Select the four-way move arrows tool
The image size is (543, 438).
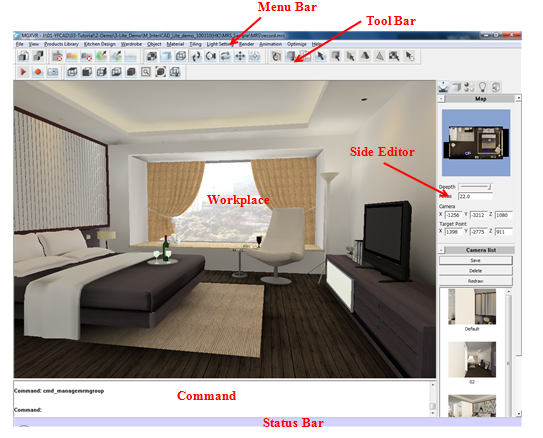pos(240,56)
